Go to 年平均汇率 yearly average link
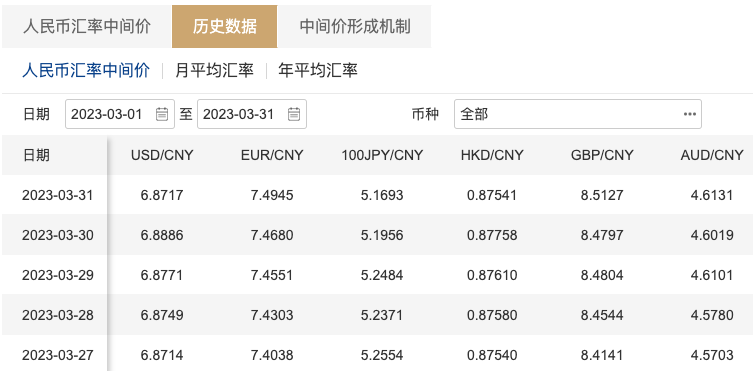The image size is (753, 371). 318,71
